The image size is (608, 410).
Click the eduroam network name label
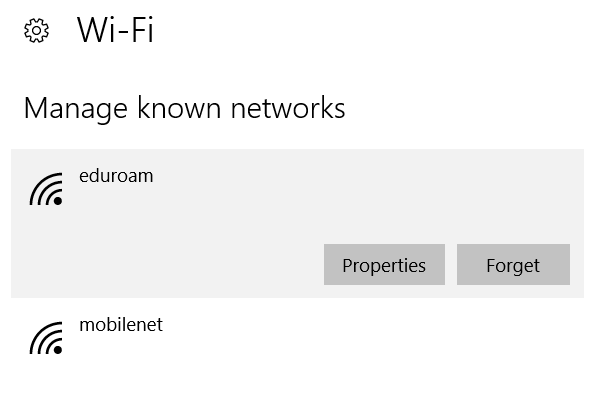pos(116,176)
